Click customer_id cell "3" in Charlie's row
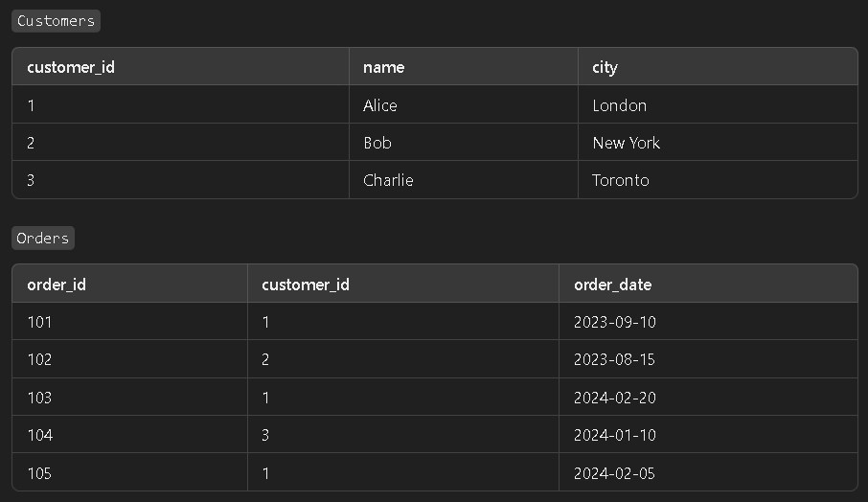Image resolution: width=868 pixels, height=502 pixels. tap(180, 180)
